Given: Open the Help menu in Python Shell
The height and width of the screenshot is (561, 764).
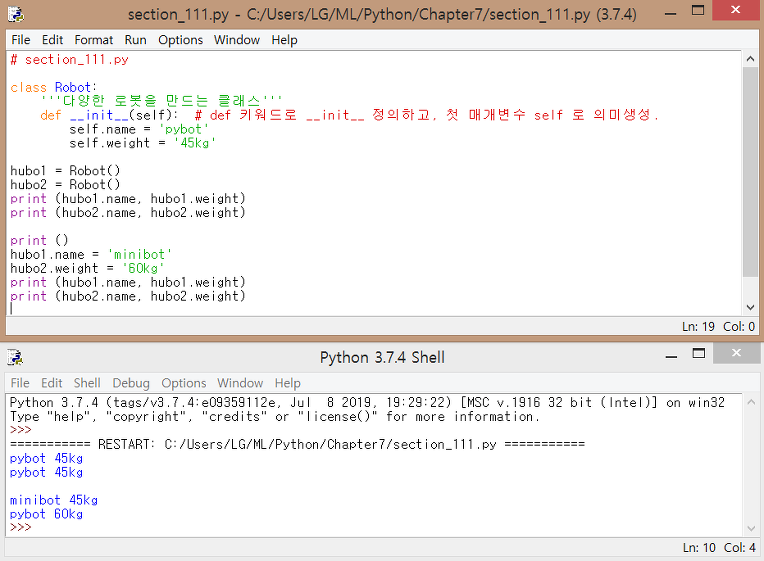Looking at the screenshot, I should pyautogui.click(x=287, y=383).
